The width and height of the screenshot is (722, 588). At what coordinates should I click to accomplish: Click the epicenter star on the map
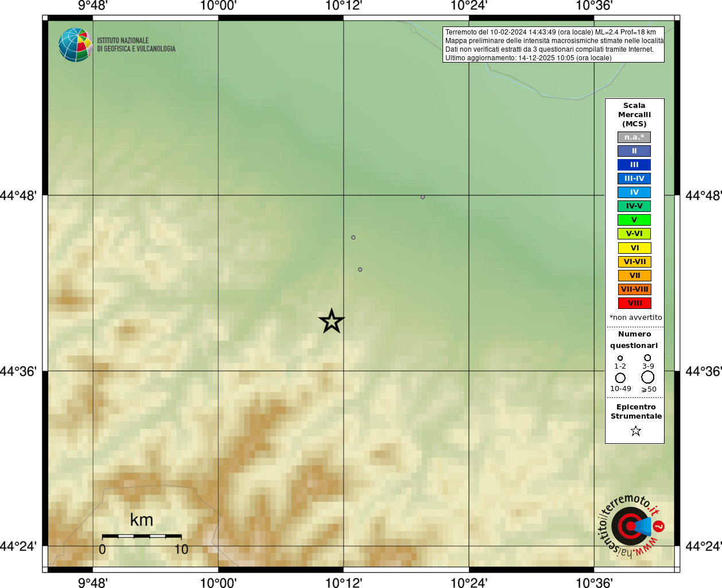(x=331, y=321)
